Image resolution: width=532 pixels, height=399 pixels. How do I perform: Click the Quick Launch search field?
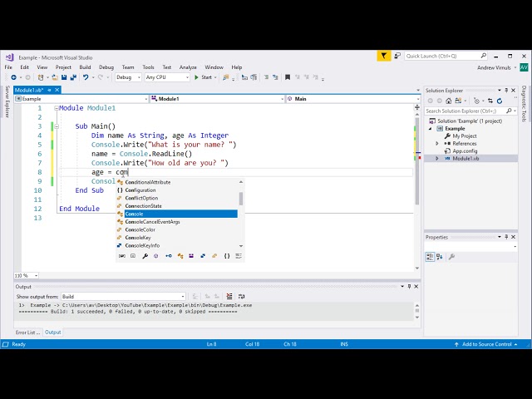[x=446, y=56]
